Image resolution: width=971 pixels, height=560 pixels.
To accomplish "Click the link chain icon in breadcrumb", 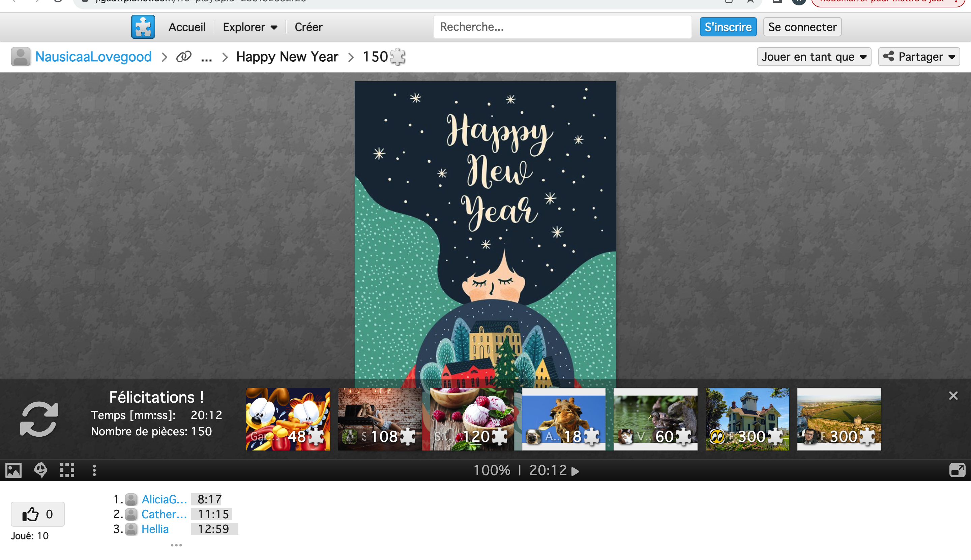I will point(183,57).
